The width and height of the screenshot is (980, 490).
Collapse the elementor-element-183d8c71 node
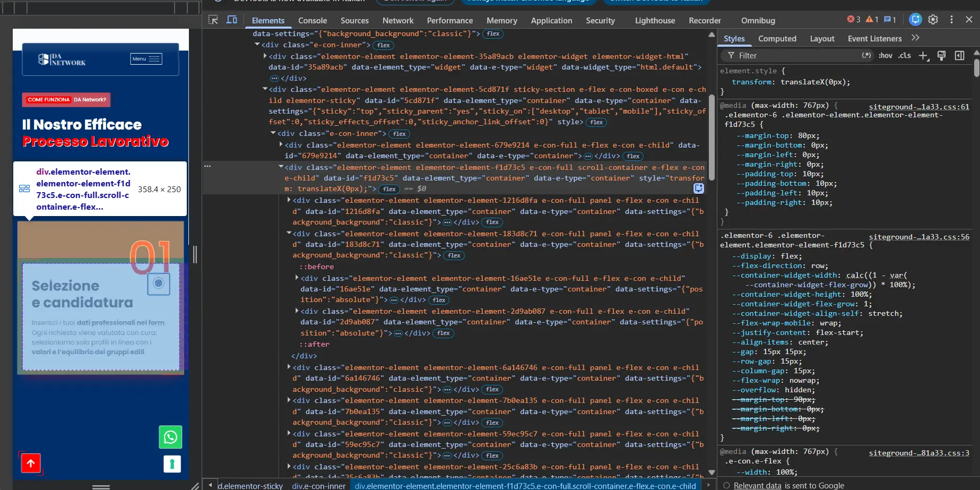289,233
